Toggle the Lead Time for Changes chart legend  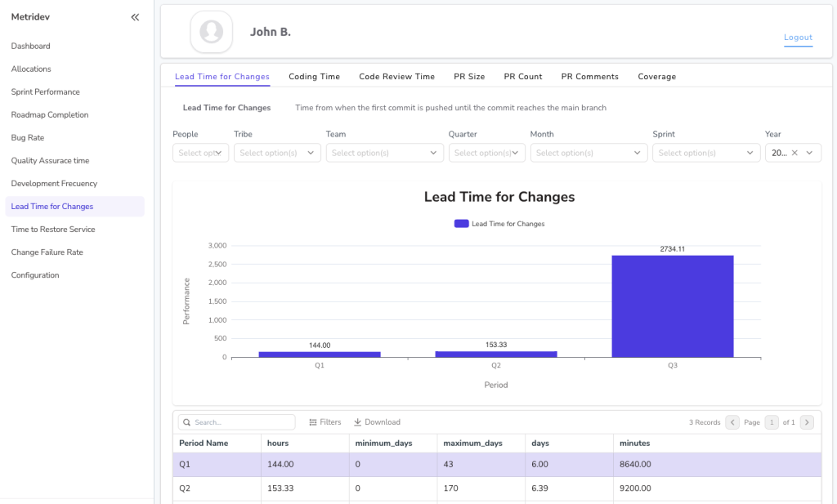499,223
